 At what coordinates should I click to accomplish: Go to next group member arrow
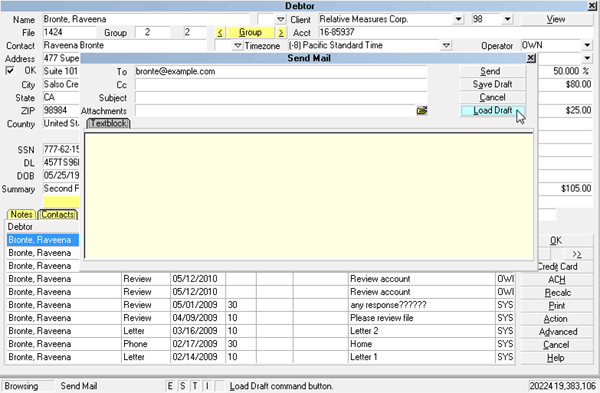pos(281,33)
